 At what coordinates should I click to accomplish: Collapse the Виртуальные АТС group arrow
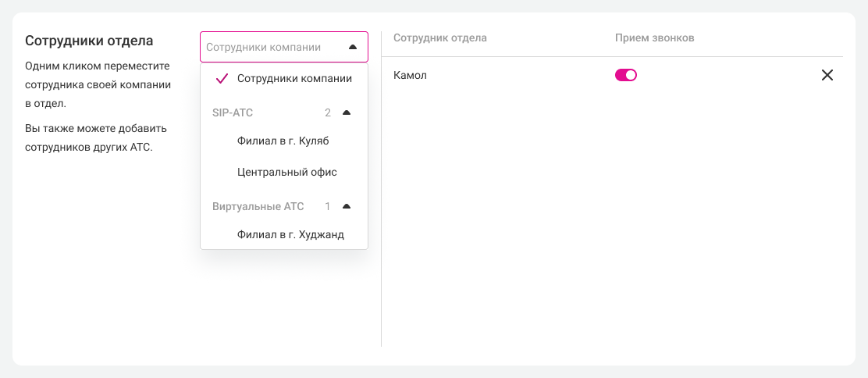(x=347, y=206)
